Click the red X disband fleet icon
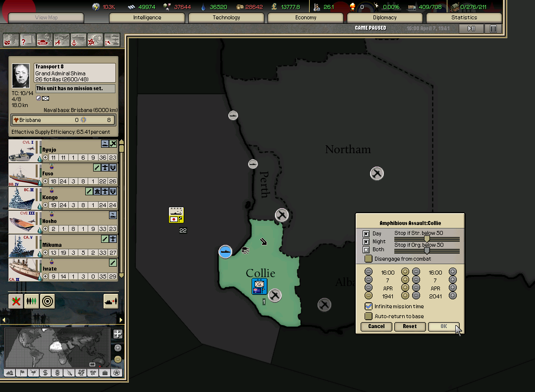Viewport: 535px width, 392px height. 16,301
